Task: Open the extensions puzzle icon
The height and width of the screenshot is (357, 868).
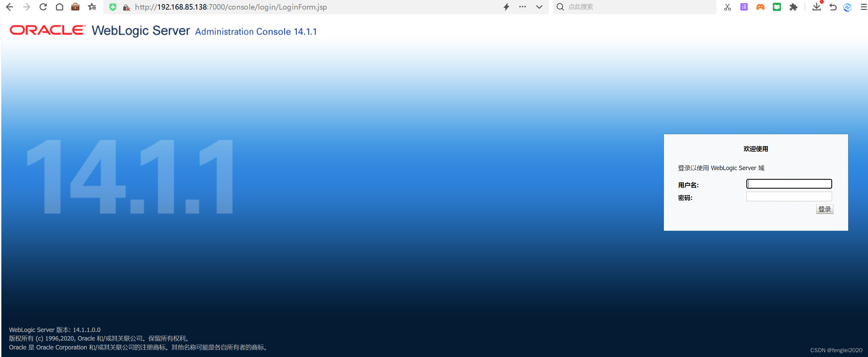Action: [793, 7]
